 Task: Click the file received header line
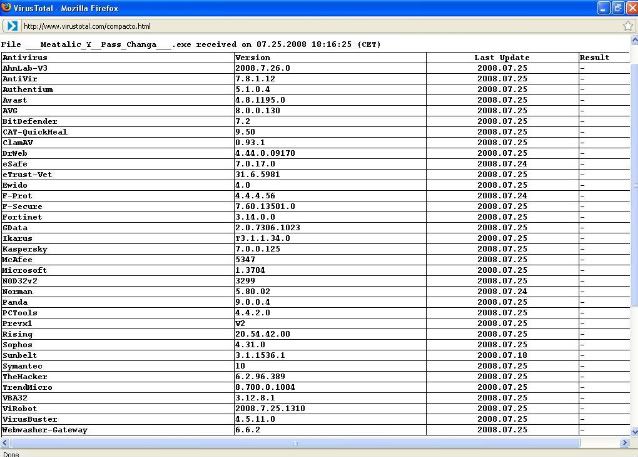(x=191, y=44)
